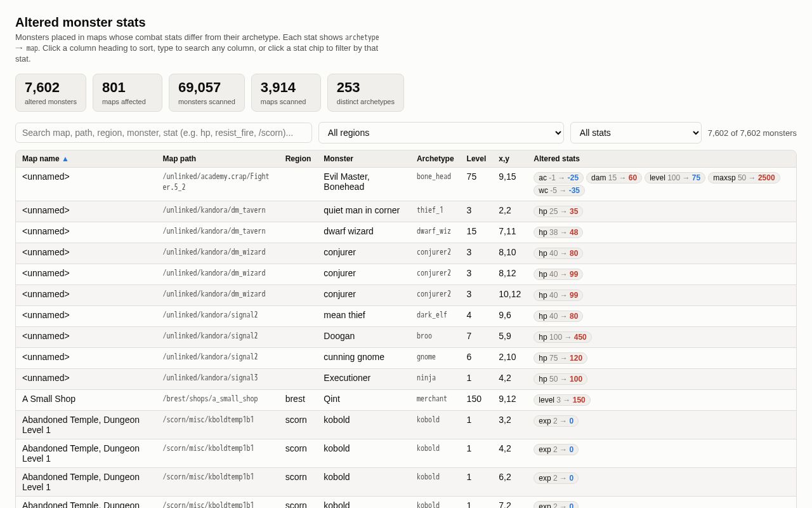Screen dimensions: 812x508
Task: Filter by the 'level 100 → 75' chip
Action: [x=675, y=178]
